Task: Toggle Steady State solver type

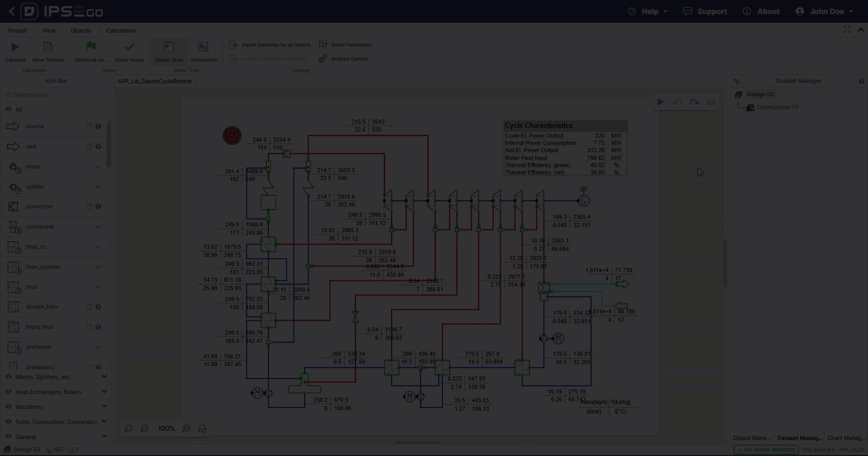Action: coord(168,52)
